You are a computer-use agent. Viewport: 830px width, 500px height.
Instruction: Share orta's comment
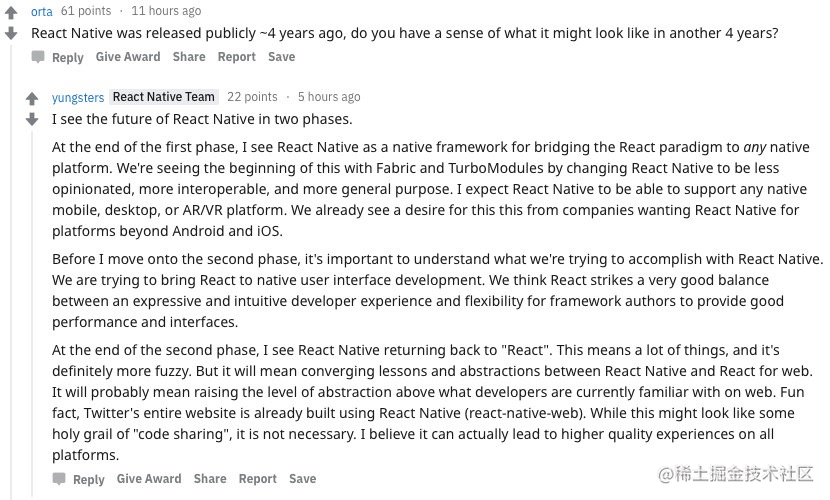189,57
